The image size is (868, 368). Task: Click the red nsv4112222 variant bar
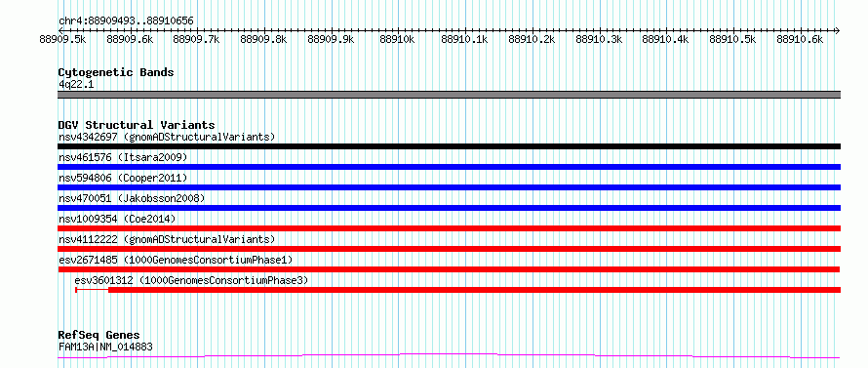pos(449,249)
